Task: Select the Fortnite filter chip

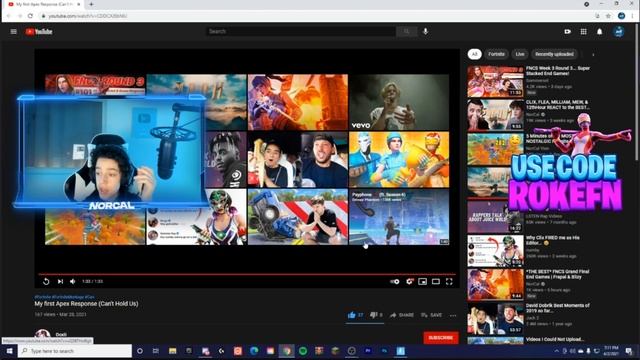Action: click(496, 54)
